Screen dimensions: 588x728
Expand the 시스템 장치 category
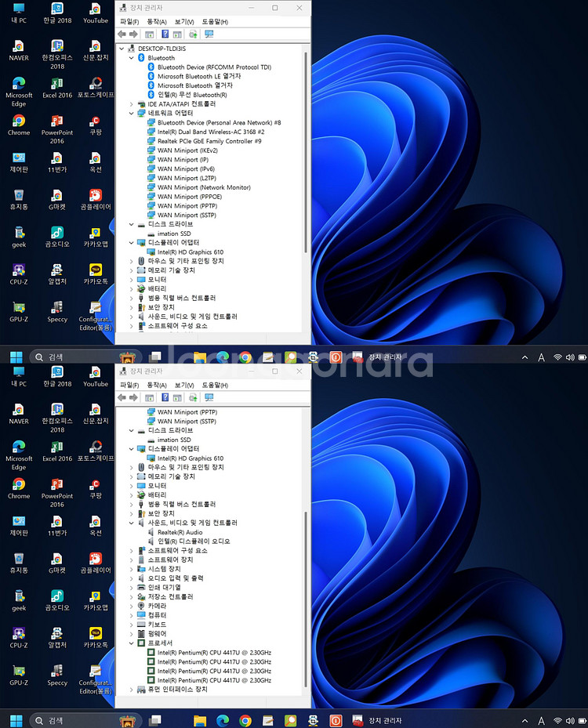[x=132, y=569]
